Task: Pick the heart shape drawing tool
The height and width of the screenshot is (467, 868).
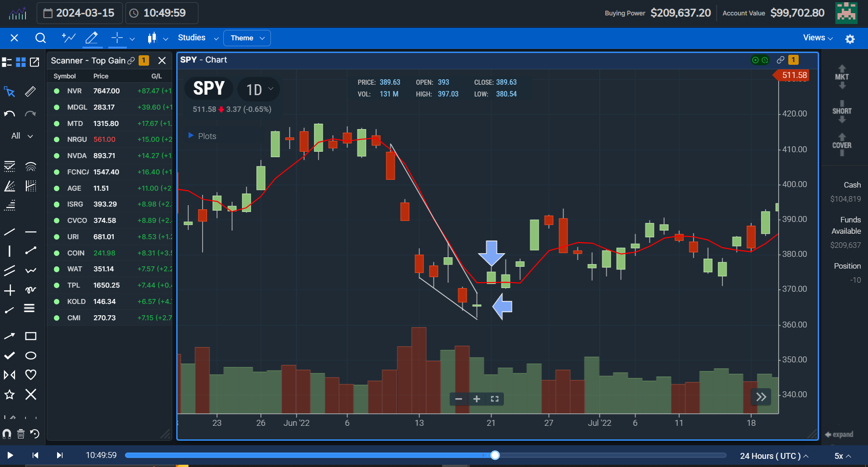Action: click(x=30, y=375)
